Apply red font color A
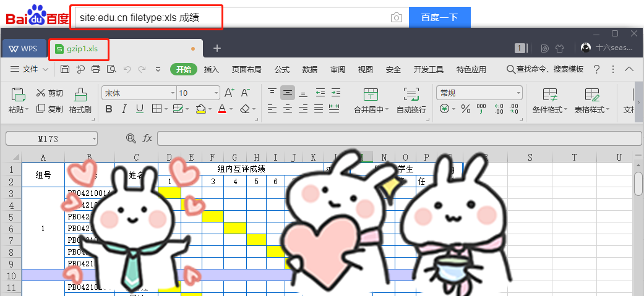The image size is (644, 296). (222, 109)
